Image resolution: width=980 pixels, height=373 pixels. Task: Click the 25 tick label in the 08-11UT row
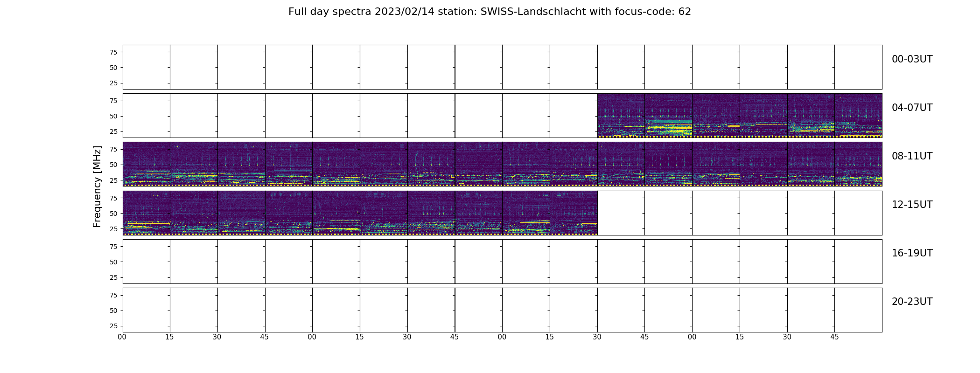click(113, 180)
